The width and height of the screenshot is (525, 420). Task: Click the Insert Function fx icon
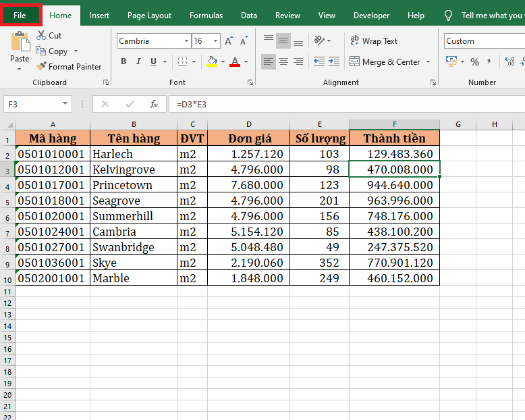154,104
